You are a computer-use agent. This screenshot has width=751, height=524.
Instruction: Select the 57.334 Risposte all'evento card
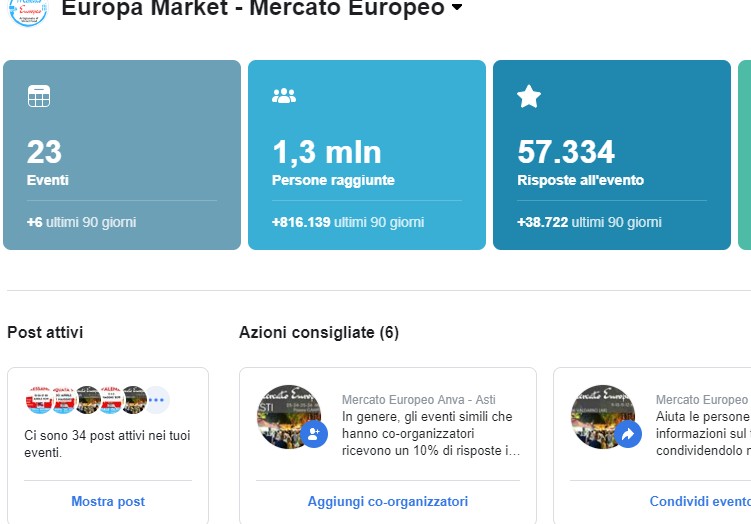(x=612, y=155)
